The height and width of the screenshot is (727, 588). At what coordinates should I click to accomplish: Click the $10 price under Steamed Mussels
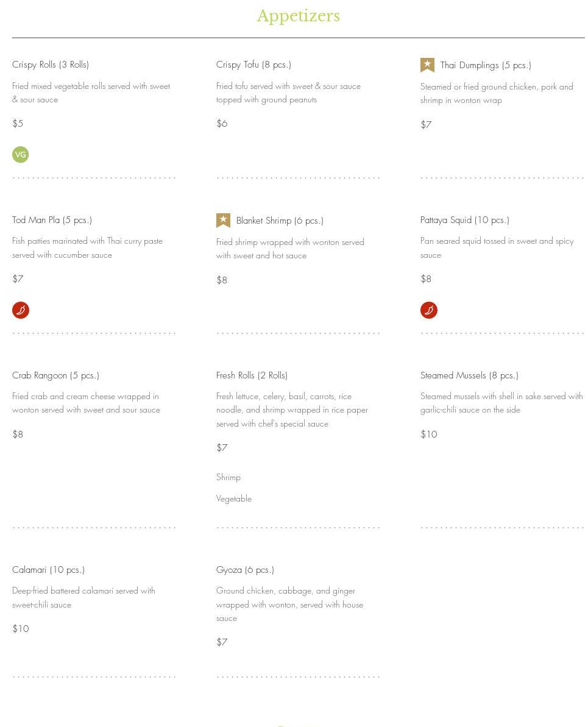pos(428,434)
